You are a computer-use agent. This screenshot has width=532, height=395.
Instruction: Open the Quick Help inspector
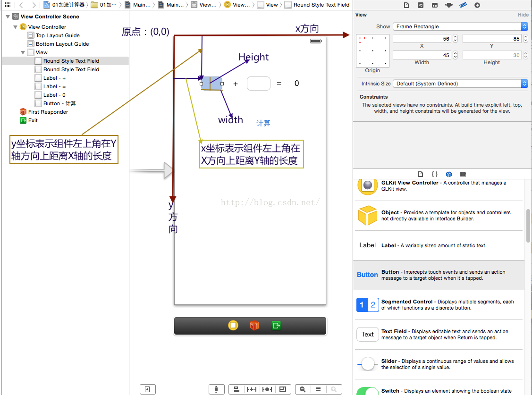tap(421, 5)
